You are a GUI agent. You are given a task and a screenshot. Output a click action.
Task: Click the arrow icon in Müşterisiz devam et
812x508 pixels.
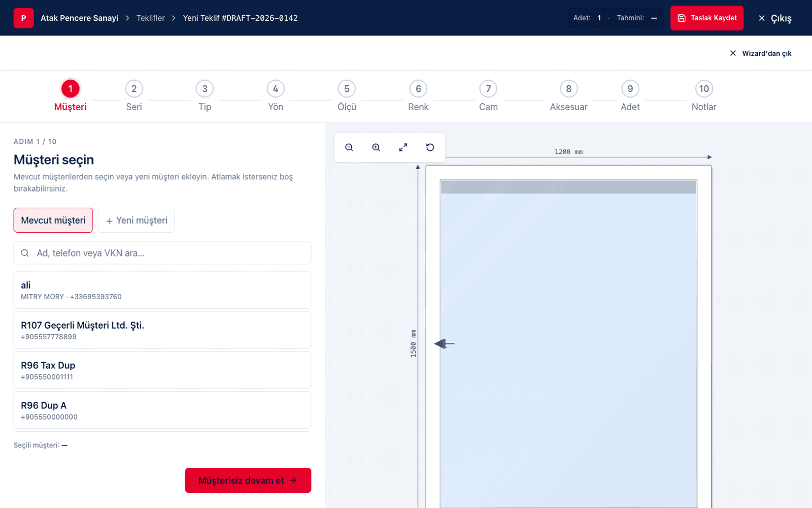293,480
